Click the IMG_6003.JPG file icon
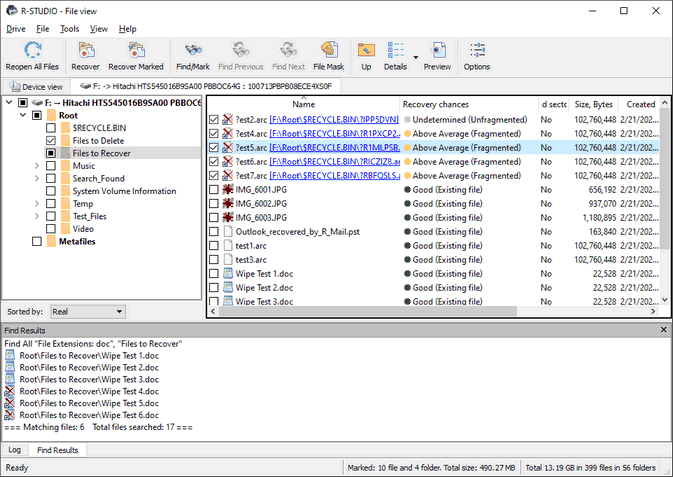 [227, 218]
